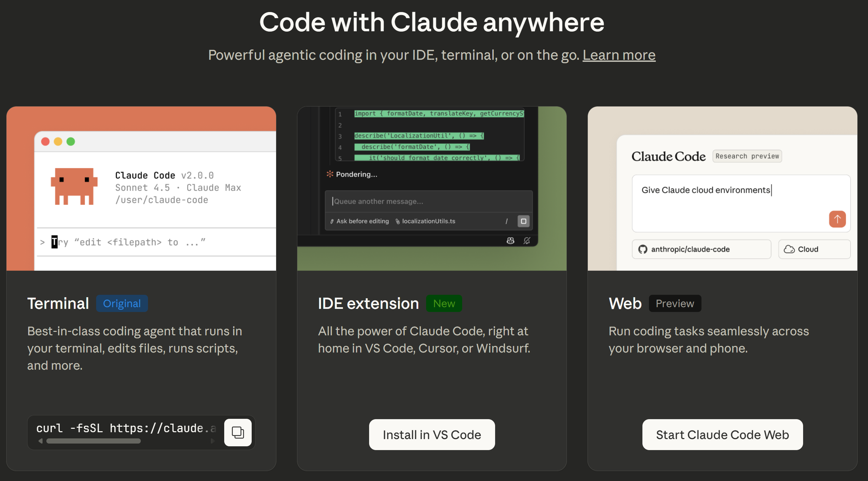Click the red dot in terminal window

click(x=45, y=142)
